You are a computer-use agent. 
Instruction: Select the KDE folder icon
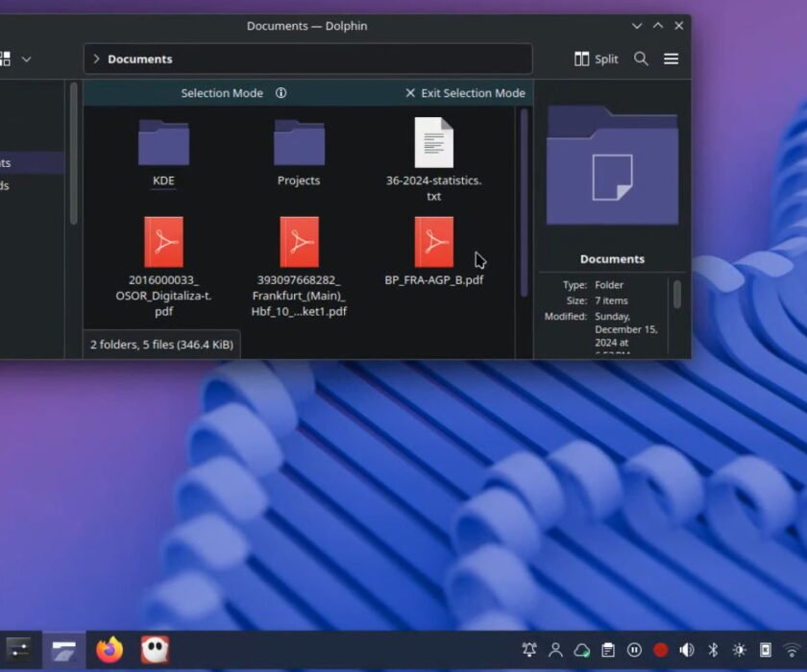[163, 142]
